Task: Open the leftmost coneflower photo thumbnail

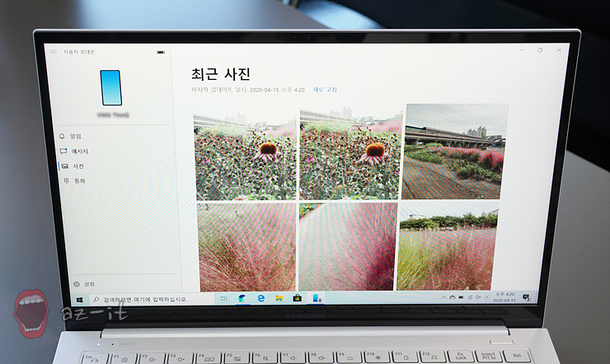Action: pyautogui.click(x=245, y=156)
